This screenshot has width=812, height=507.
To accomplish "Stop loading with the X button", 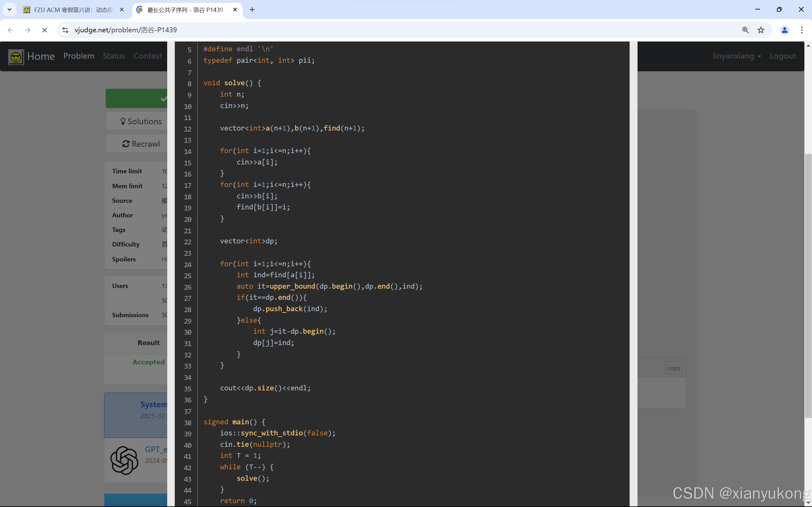I will point(44,30).
